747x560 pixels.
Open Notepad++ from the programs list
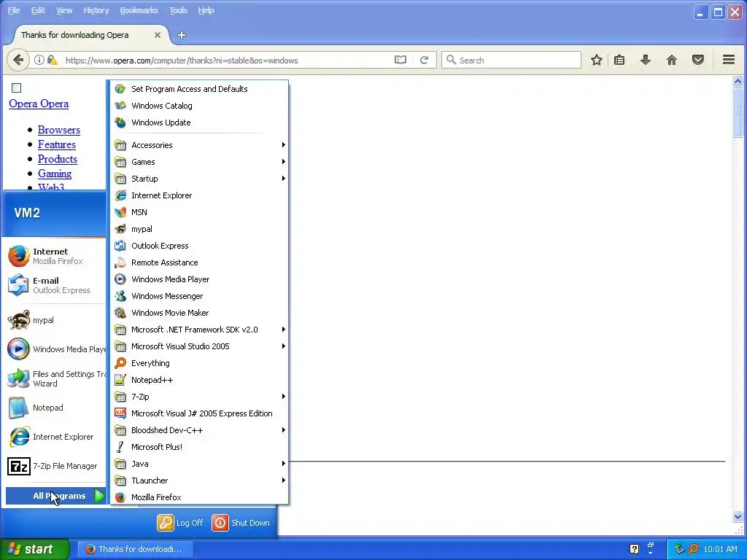(x=199, y=380)
